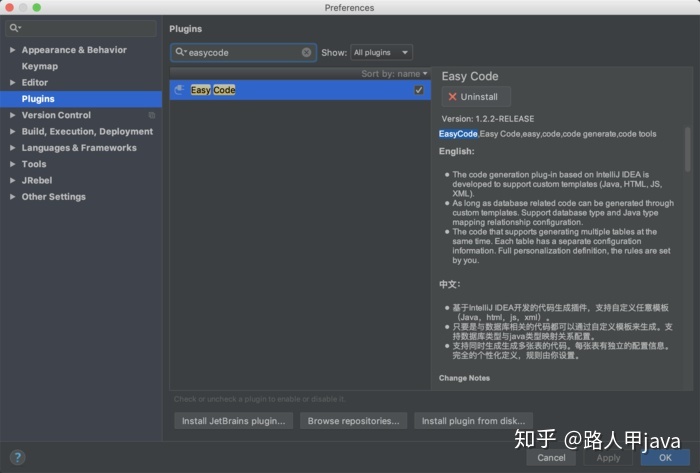Toggle the Easy Code plugin enabled checkbox
The image size is (700, 473).
(x=419, y=90)
